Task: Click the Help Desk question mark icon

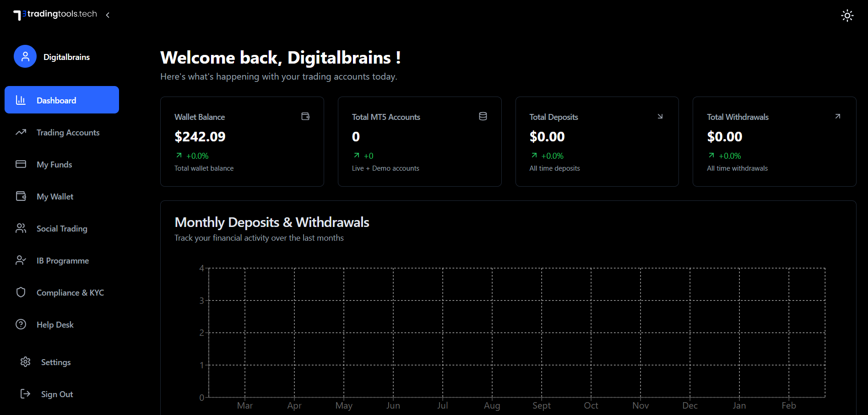Action: click(21, 324)
